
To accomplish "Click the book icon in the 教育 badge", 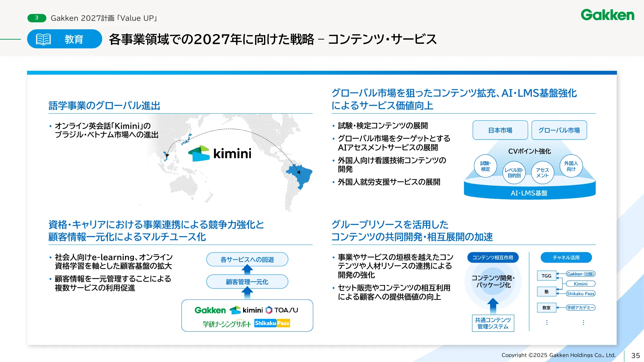I will (43, 40).
